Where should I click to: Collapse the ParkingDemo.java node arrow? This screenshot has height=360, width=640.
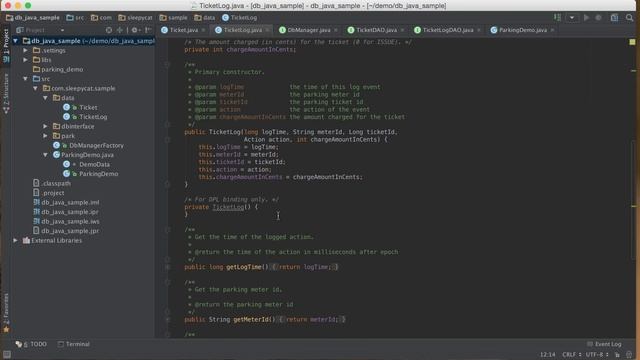45,155
